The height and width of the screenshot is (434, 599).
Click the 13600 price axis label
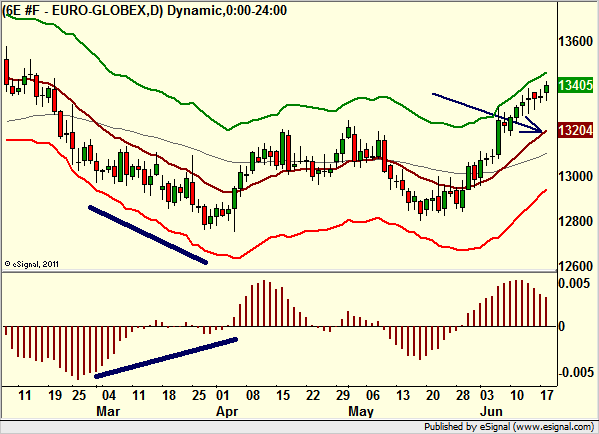(576, 41)
